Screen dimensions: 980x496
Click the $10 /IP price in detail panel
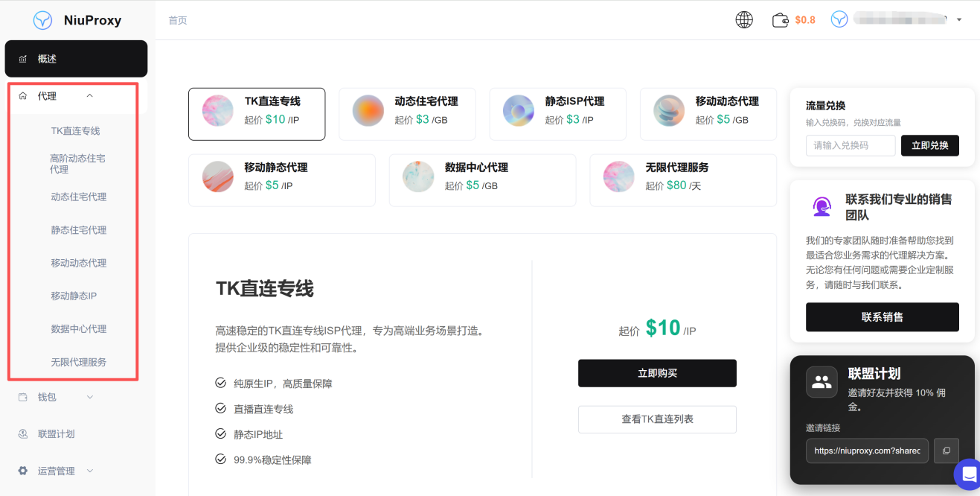[670, 328]
